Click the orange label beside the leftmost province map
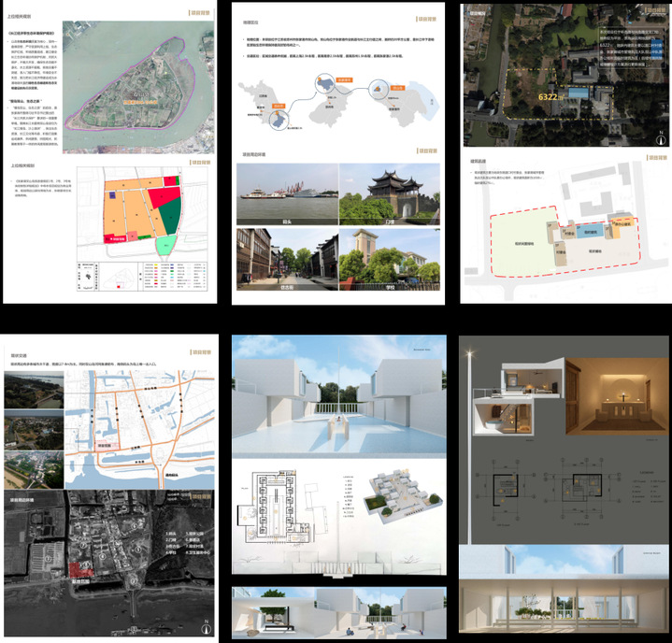Screen dimensions: 672x643 pyautogui.click(x=279, y=106)
